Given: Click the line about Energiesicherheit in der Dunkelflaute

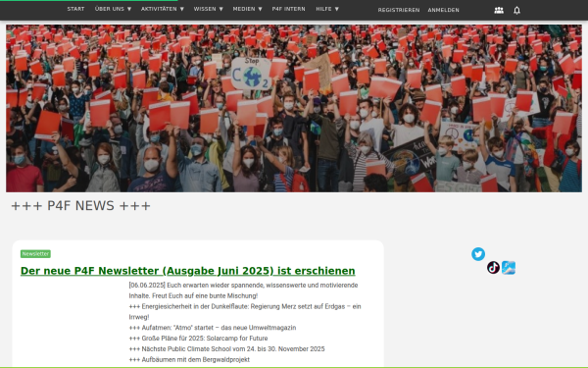Looking at the screenshot, I should click(245, 312).
